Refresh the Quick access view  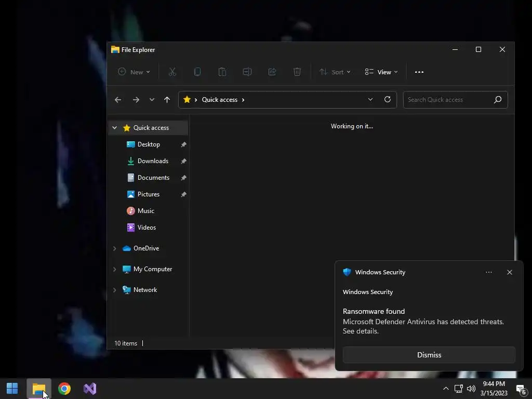click(388, 99)
